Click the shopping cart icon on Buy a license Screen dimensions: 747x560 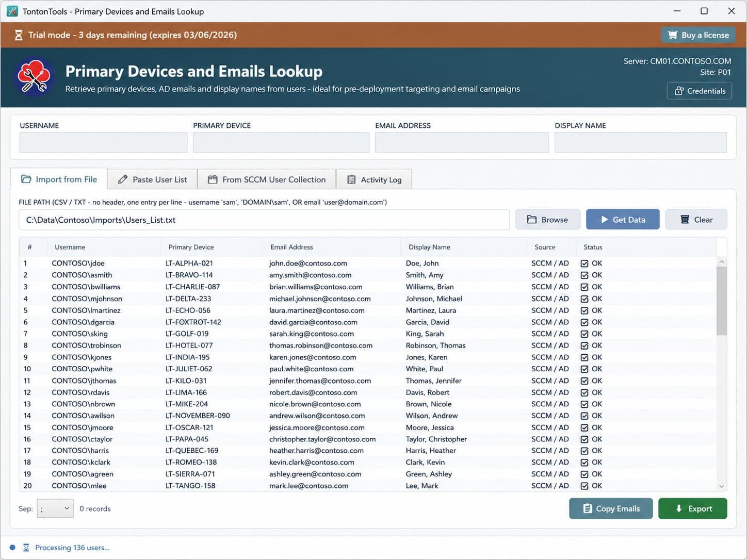(x=673, y=35)
